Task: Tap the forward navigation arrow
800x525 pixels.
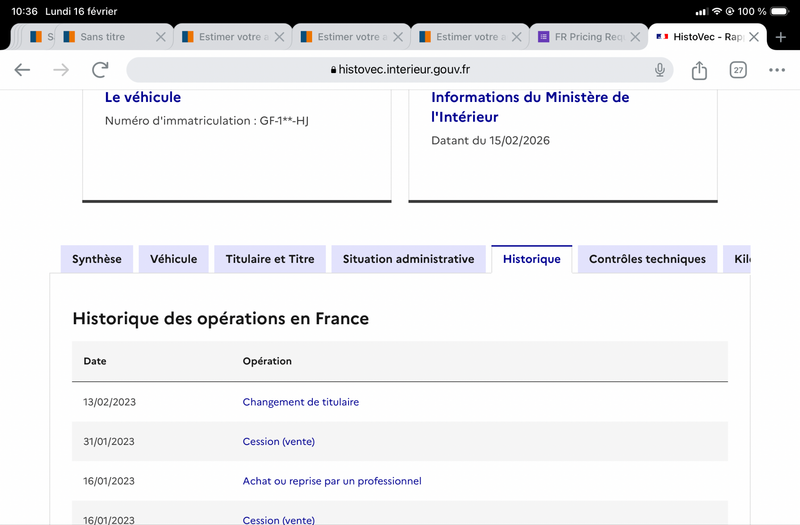Action: pos(61,70)
